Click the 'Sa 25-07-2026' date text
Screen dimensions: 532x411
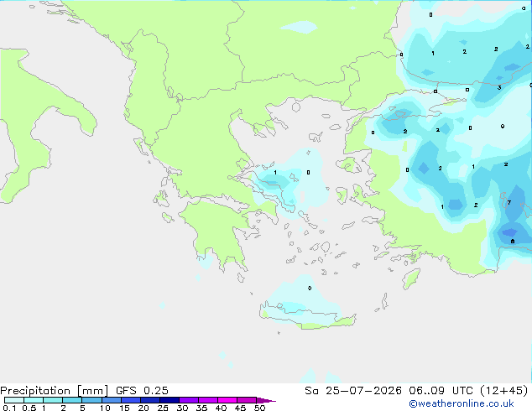click(x=353, y=391)
